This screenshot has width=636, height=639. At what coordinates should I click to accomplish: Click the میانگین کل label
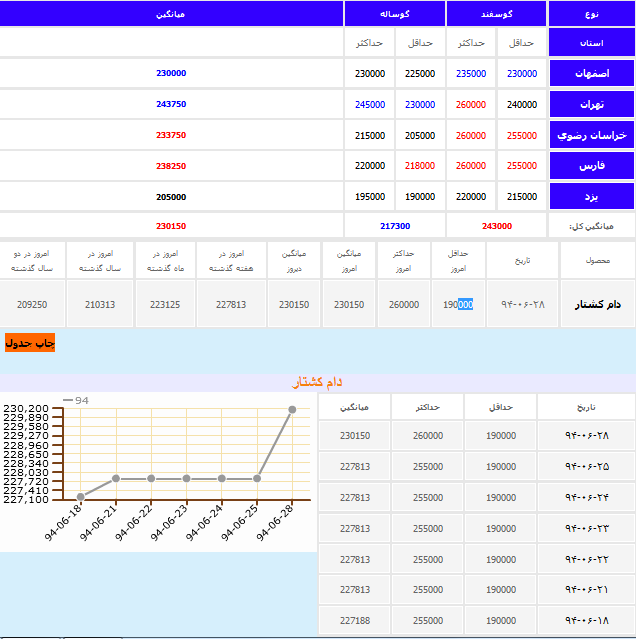coord(591,226)
